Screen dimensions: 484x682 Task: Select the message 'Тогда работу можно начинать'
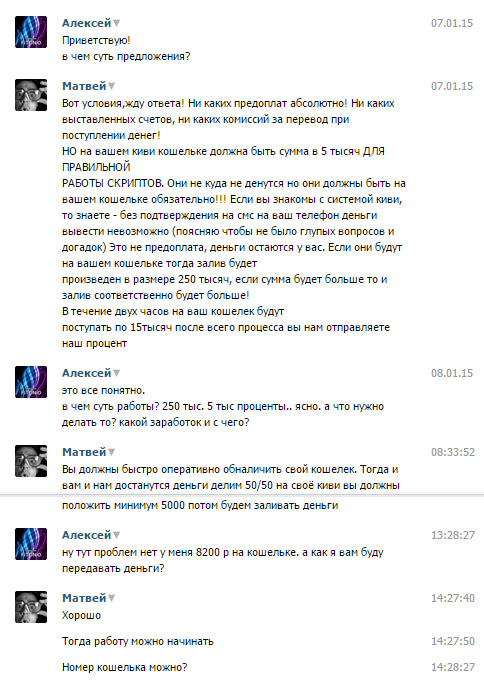pos(137,642)
